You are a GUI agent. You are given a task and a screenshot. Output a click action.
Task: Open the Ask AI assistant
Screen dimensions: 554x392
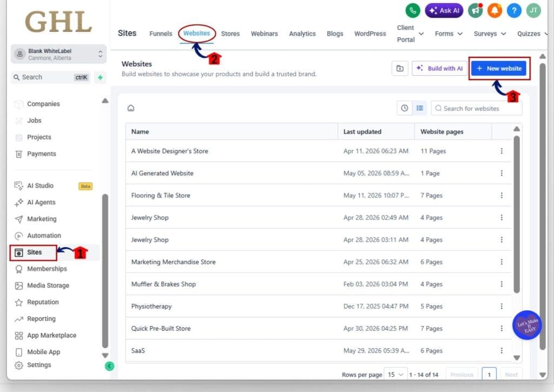click(x=444, y=10)
